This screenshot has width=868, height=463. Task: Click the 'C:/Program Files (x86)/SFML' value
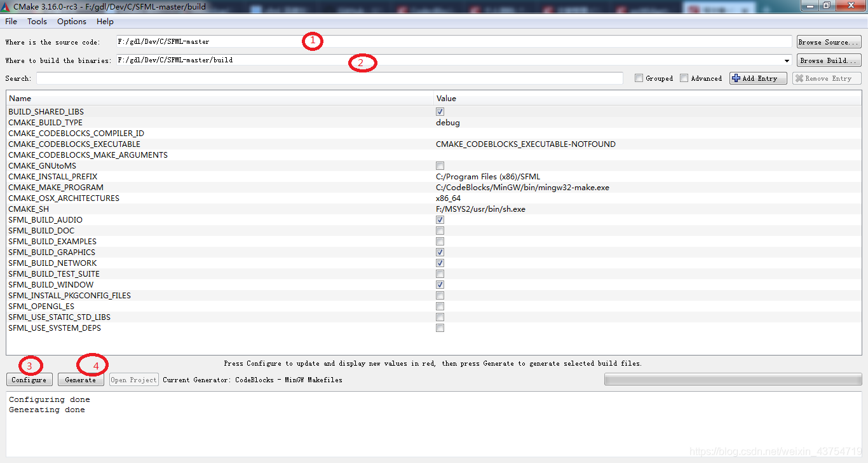(x=488, y=177)
